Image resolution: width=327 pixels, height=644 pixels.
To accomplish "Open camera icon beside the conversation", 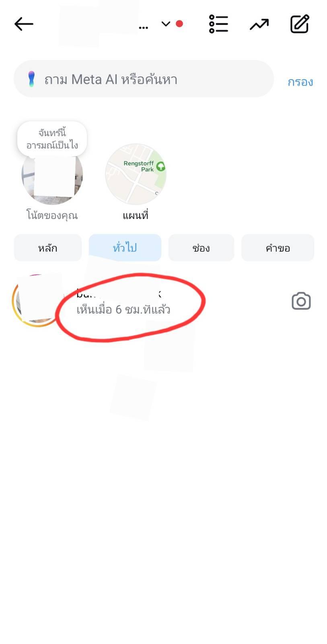I will pos(301,301).
